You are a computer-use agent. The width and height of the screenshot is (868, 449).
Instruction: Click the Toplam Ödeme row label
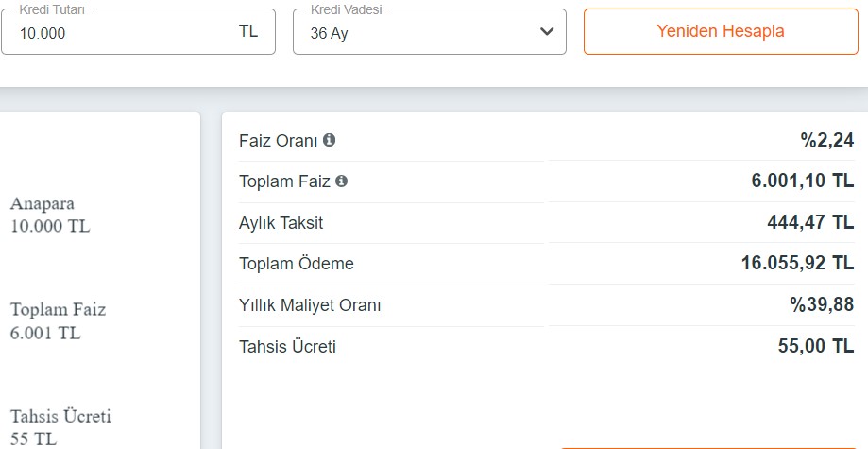tap(297, 264)
